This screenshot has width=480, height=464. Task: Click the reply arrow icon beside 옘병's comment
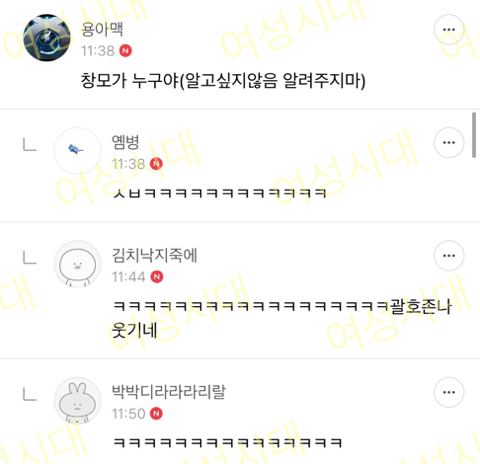point(30,145)
